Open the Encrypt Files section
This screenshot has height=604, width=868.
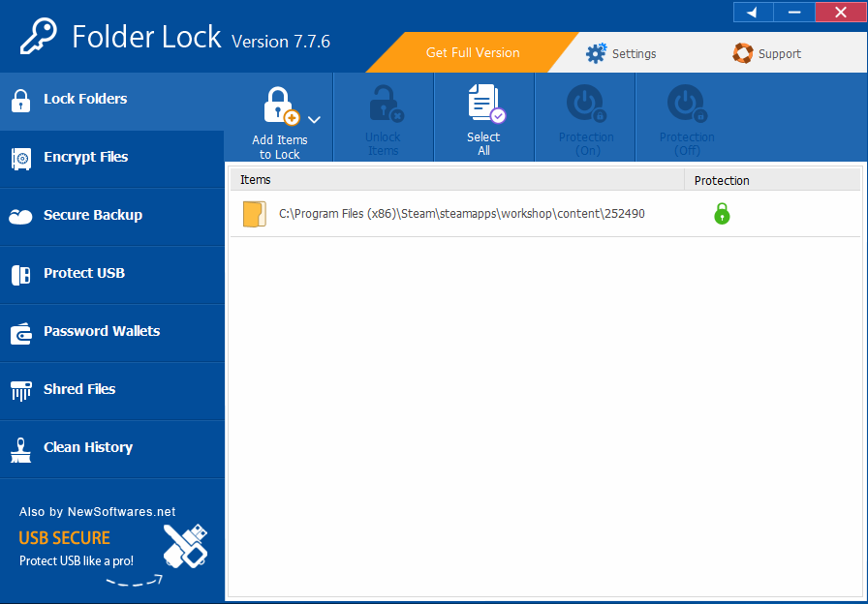coord(111,158)
